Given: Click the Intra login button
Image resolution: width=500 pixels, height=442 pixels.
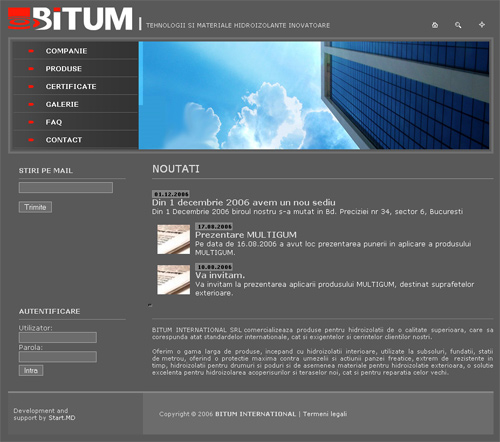Looking at the screenshot, I should click(31, 371).
